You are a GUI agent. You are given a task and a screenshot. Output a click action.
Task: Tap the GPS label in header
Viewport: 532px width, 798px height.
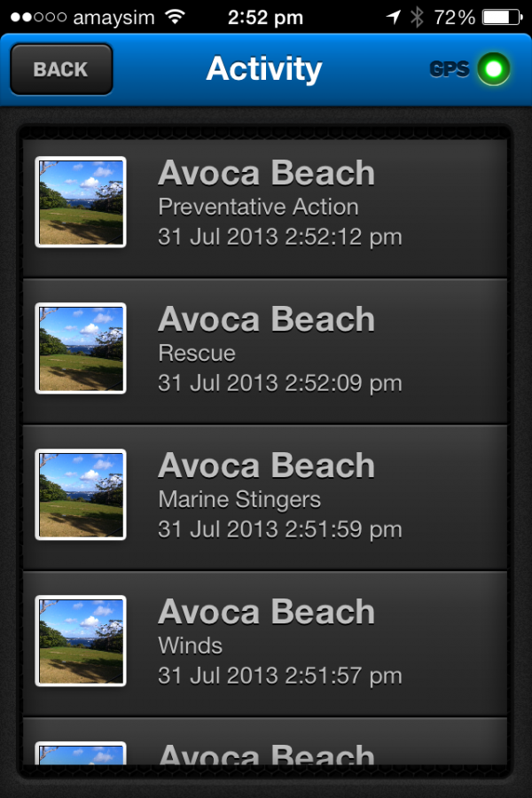pyautogui.click(x=449, y=68)
